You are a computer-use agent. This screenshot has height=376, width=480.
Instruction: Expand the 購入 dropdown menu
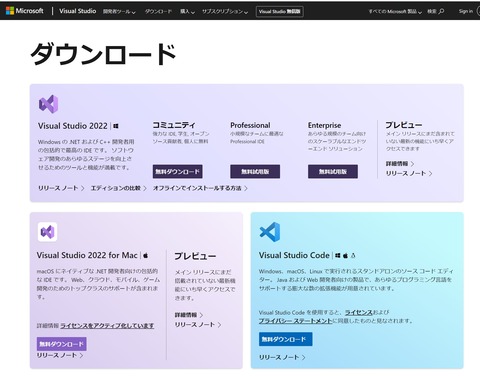187,11
